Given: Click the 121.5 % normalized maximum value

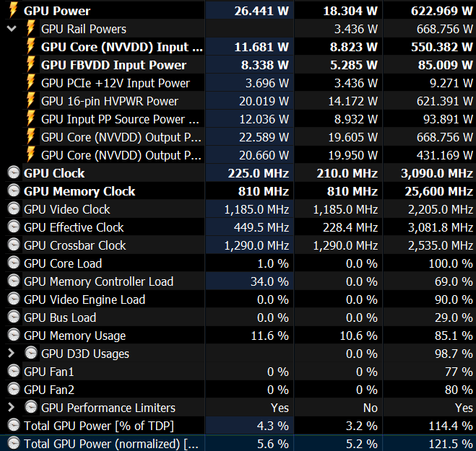Looking at the screenshot, I should pyautogui.click(x=451, y=444).
